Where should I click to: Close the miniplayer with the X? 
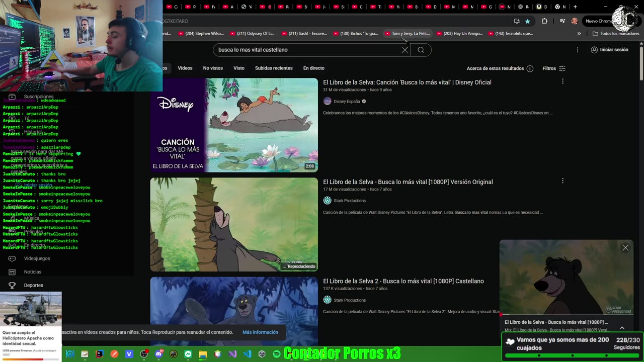(625, 247)
